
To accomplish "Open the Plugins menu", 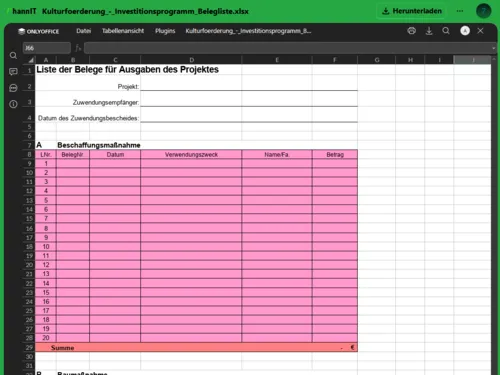I will 165,31.
